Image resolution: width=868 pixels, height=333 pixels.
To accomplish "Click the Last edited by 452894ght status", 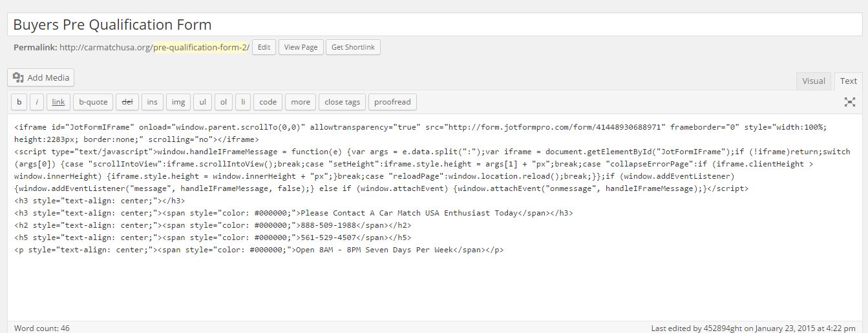I will 754,328.
